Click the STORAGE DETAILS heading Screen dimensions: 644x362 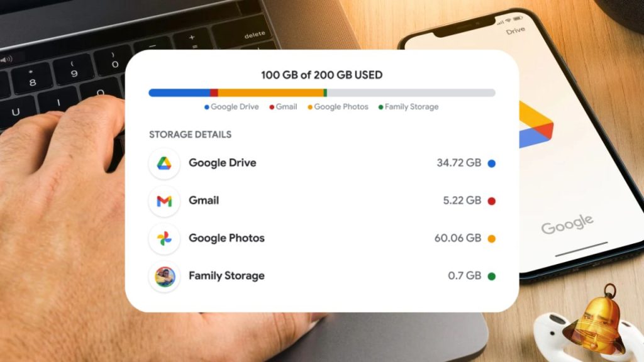pos(190,134)
